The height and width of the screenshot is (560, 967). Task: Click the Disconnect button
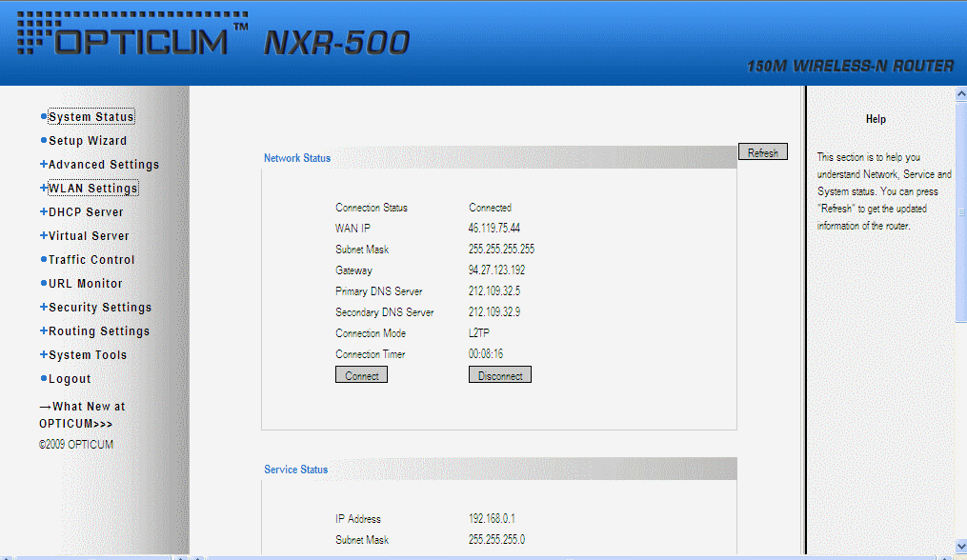(x=500, y=375)
